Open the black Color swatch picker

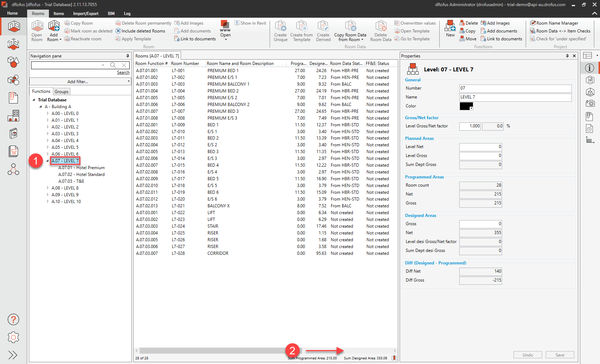coord(466,106)
